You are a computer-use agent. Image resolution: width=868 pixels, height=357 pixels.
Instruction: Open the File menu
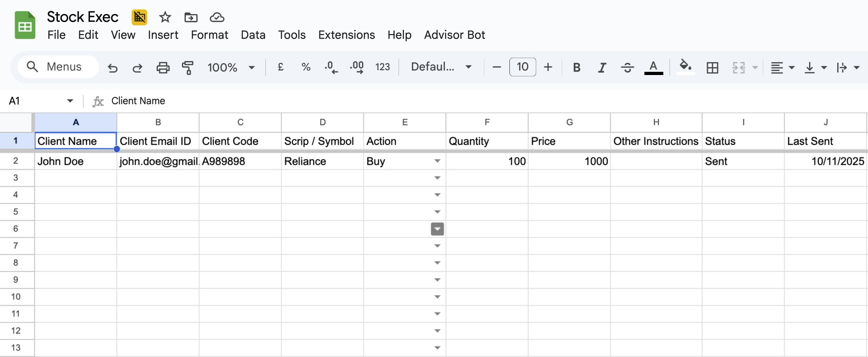click(57, 35)
